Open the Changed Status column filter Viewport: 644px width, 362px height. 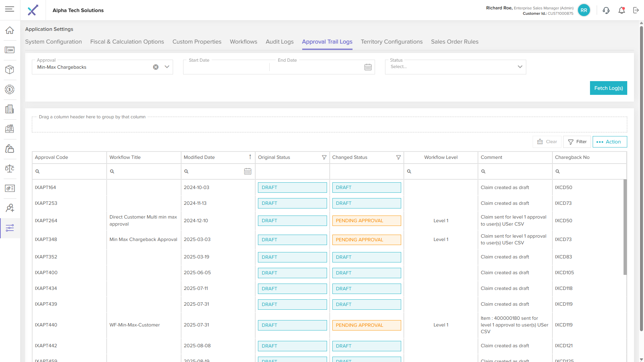(x=398, y=158)
